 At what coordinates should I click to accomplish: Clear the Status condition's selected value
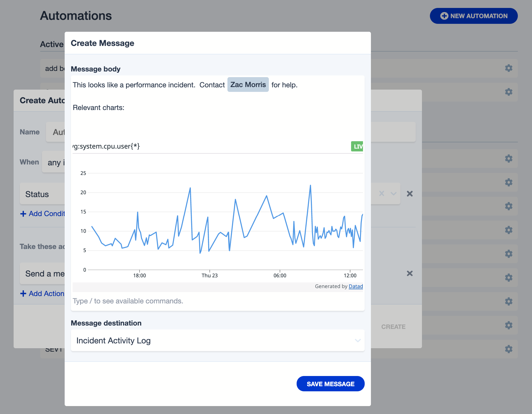pyautogui.click(x=382, y=194)
